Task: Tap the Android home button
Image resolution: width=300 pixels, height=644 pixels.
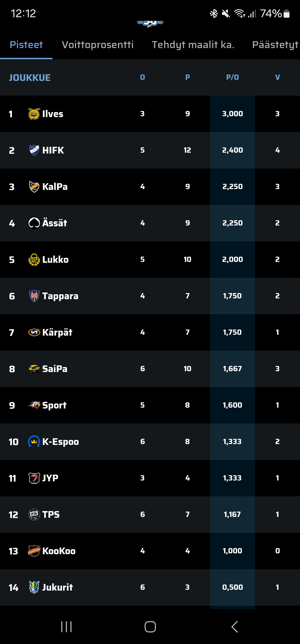Action: point(150,627)
